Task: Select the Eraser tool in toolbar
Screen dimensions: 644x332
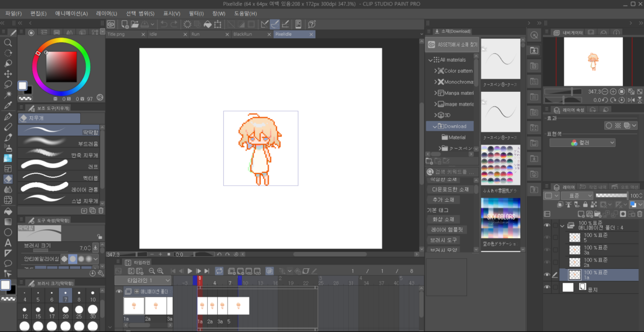Action: [x=8, y=179]
